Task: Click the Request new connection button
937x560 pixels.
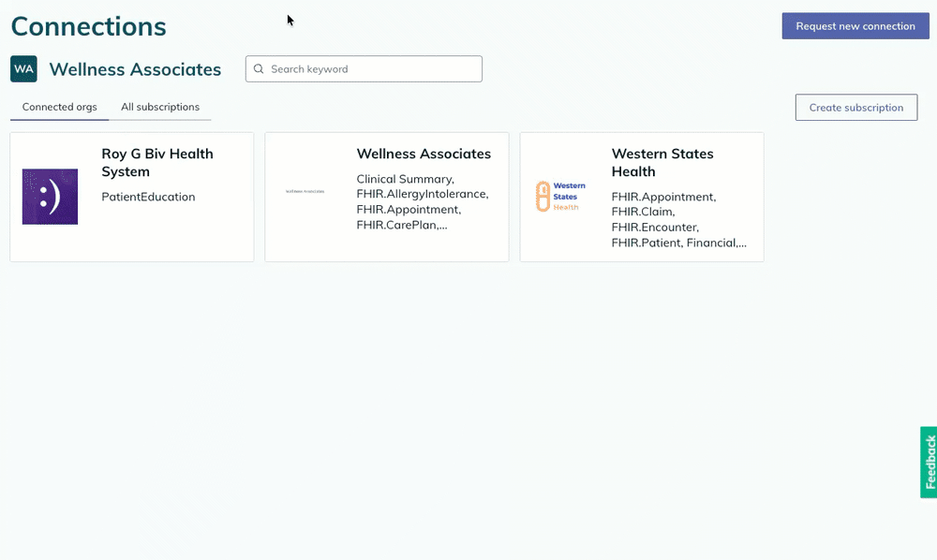Action: (x=855, y=25)
